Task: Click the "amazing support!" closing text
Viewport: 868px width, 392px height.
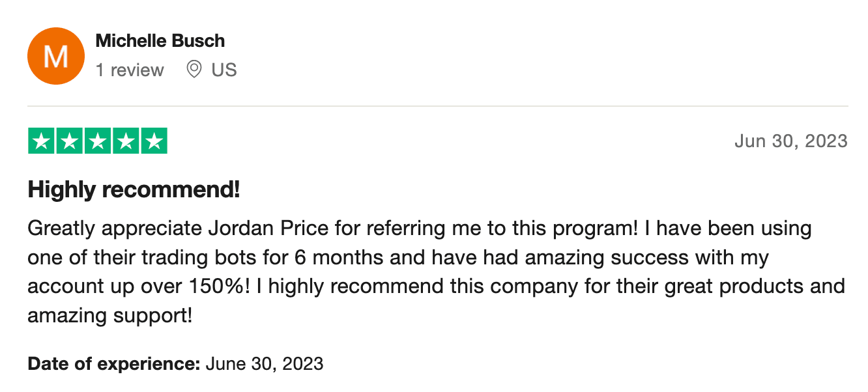Action: click(109, 315)
